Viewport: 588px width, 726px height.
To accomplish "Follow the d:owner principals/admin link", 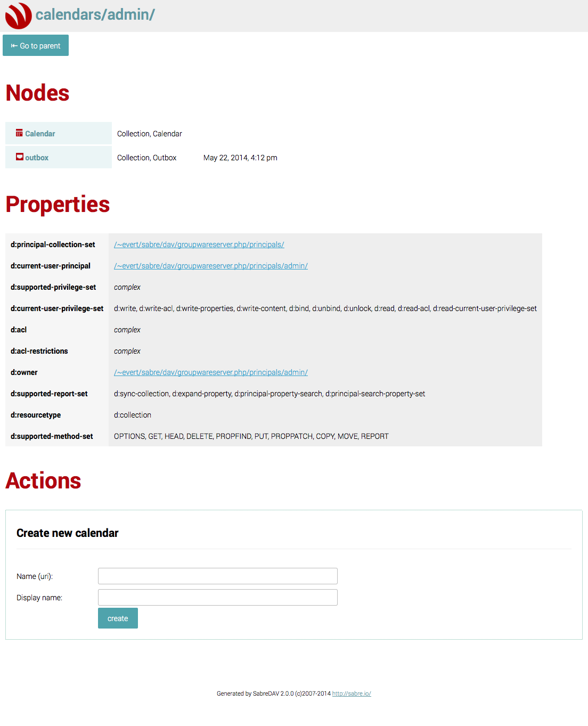I will click(211, 372).
